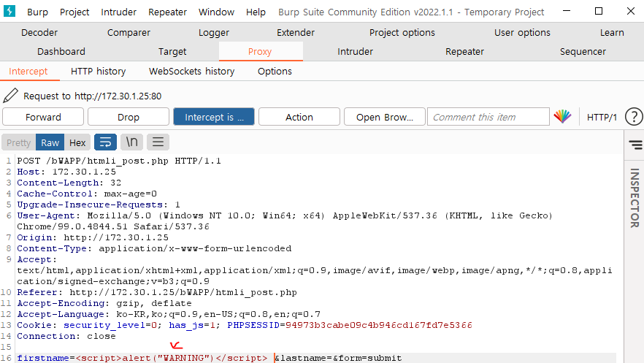This screenshot has width=644, height=363.
Task: Open the Burp menu
Action: pyautogui.click(x=37, y=12)
